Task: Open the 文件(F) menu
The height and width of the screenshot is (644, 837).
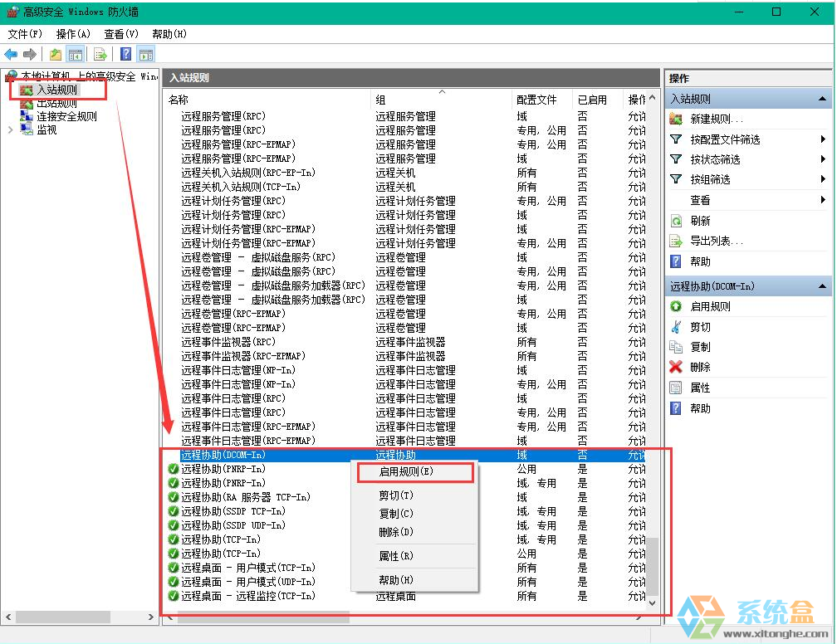Action: tap(25, 34)
